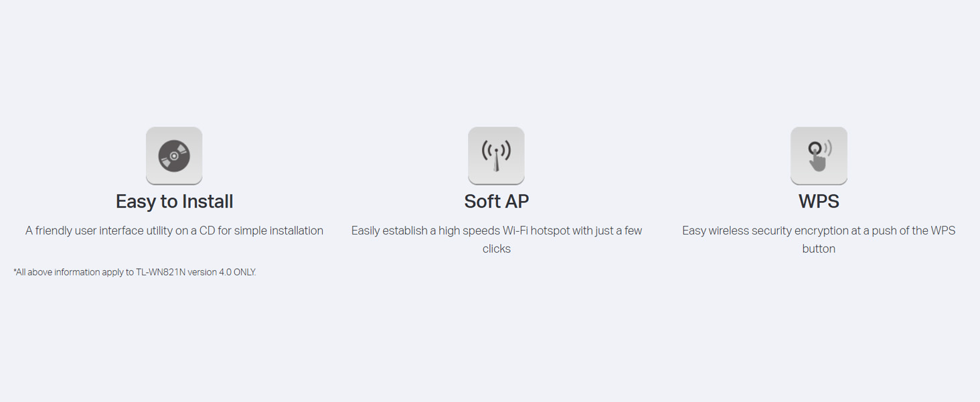Click "Easily establish" in Soft AP description

point(389,230)
